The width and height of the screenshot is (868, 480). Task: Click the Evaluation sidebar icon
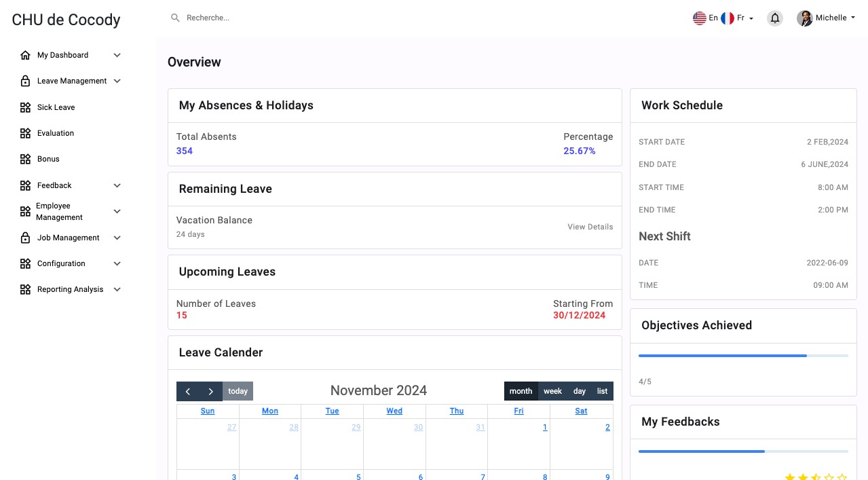(x=25, y=133)
